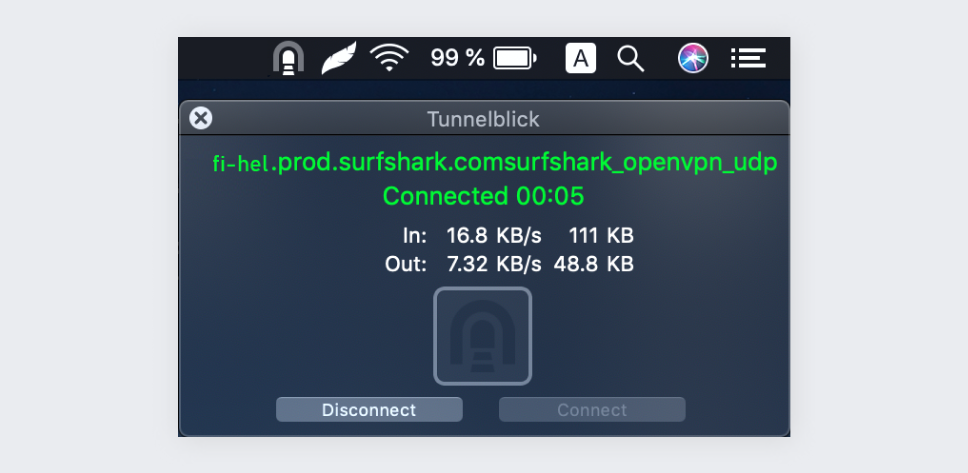Click the 7.32 KB/s outbound rate
Image resolution: width=968 pixels, height=473 pixels.
[493, 265]
